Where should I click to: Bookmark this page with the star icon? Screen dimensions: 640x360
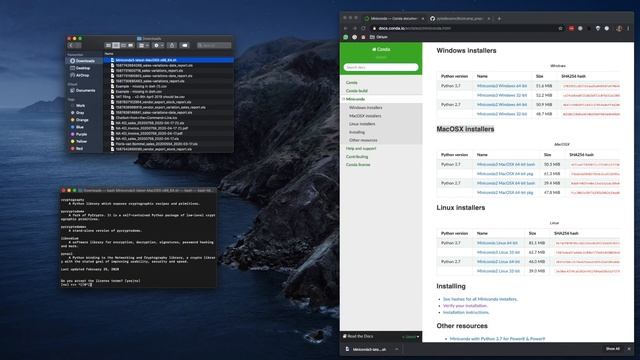coord(560,28)
